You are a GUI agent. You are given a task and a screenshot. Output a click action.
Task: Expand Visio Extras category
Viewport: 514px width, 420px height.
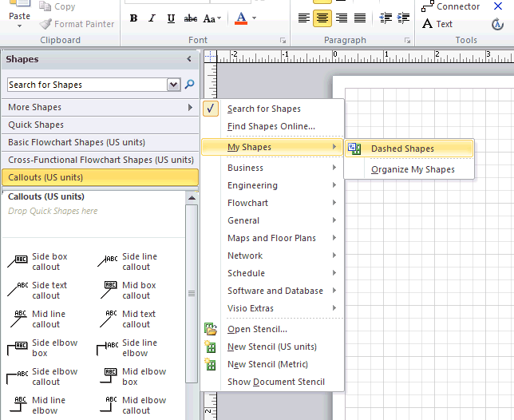pos(273,308)
